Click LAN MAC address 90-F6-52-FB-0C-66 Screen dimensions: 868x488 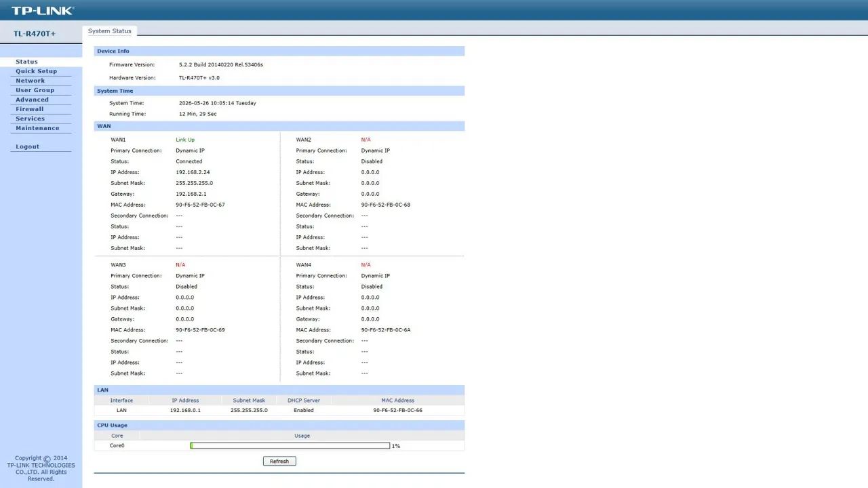[398, 410]
